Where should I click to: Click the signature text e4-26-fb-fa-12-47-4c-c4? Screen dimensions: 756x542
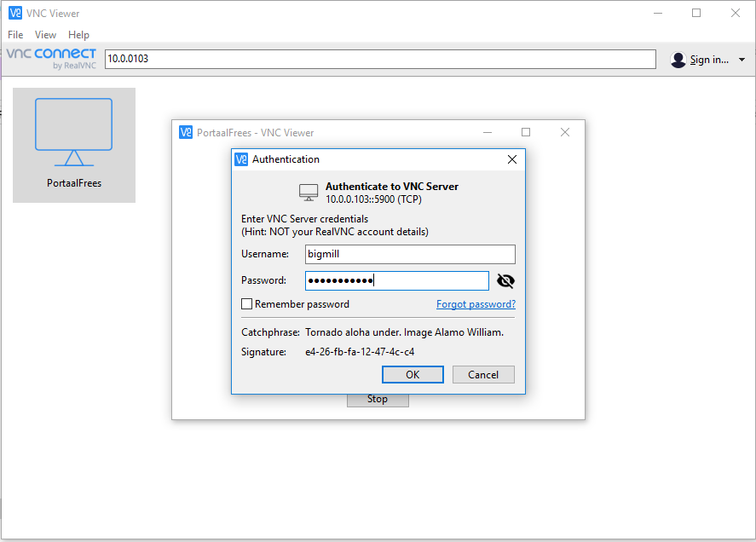pyautogui.click(x=360, y=352)
